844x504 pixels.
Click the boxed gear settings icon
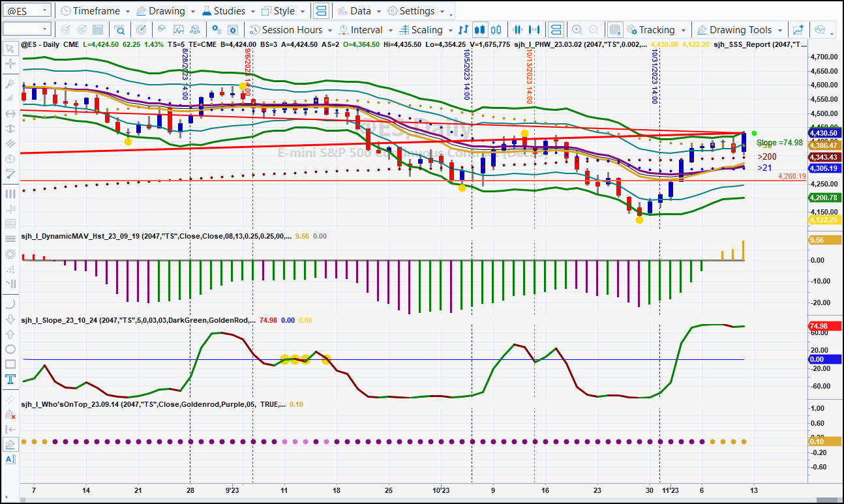[233, 29]
